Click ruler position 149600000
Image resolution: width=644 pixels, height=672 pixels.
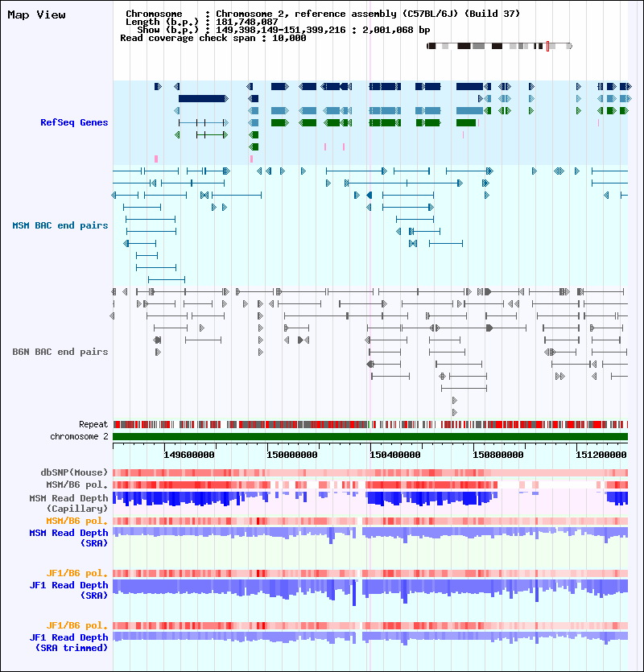(188, 455)
